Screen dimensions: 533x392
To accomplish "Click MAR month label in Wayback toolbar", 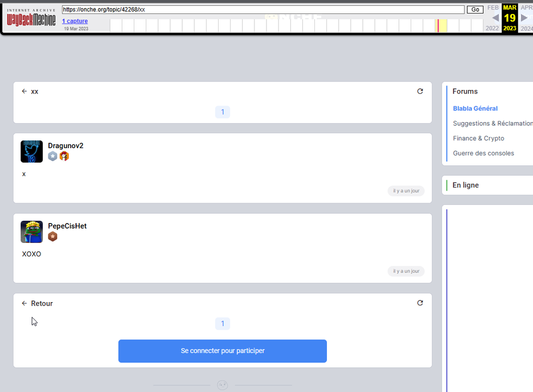I will tap(510, 7).
